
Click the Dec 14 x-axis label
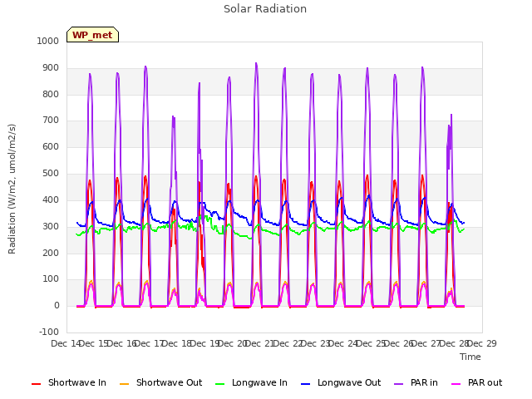pyautogui.click(x=66, y=343)
